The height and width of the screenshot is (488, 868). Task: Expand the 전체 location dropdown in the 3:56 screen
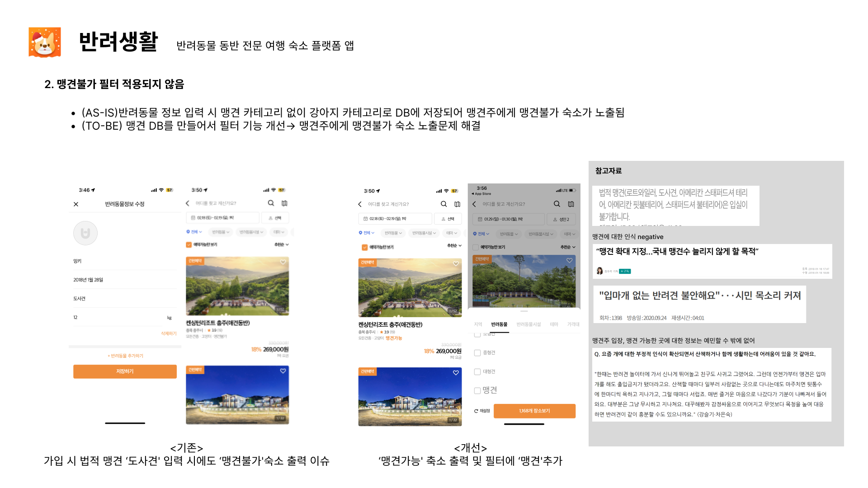(x=481, y=234)
